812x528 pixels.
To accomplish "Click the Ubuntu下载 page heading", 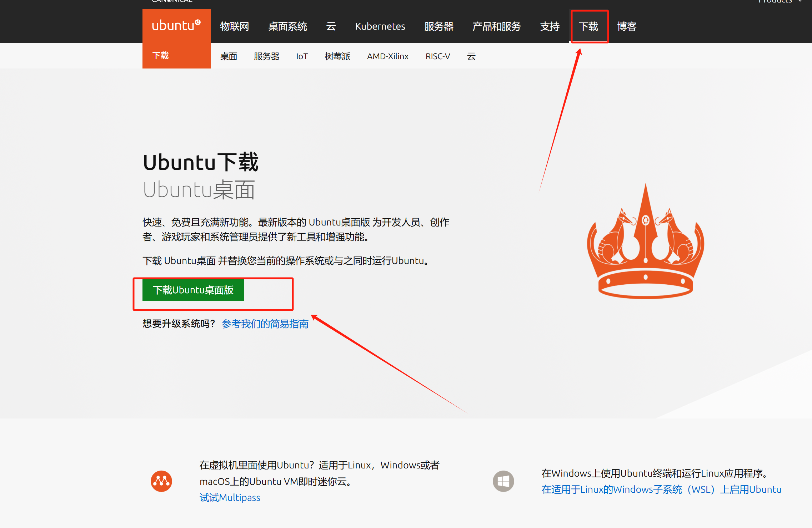I will coord(201,162).
